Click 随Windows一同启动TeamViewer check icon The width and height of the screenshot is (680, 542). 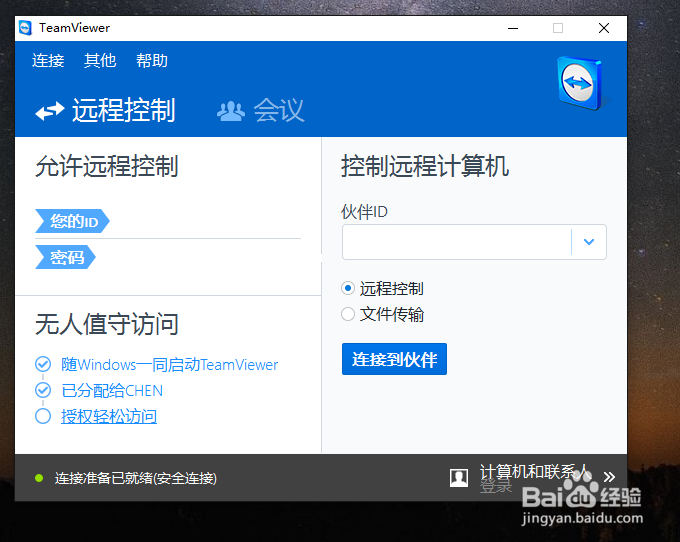(43, 364)
